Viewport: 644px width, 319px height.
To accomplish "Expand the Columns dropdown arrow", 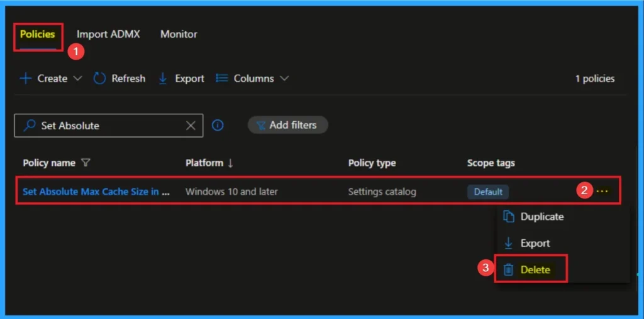I will [x=284, y=78].
